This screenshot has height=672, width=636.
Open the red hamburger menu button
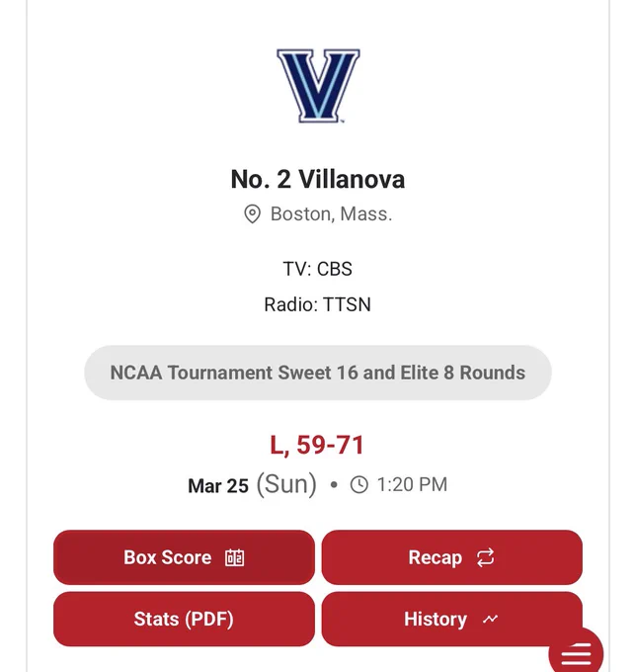[x=576, y=653]
